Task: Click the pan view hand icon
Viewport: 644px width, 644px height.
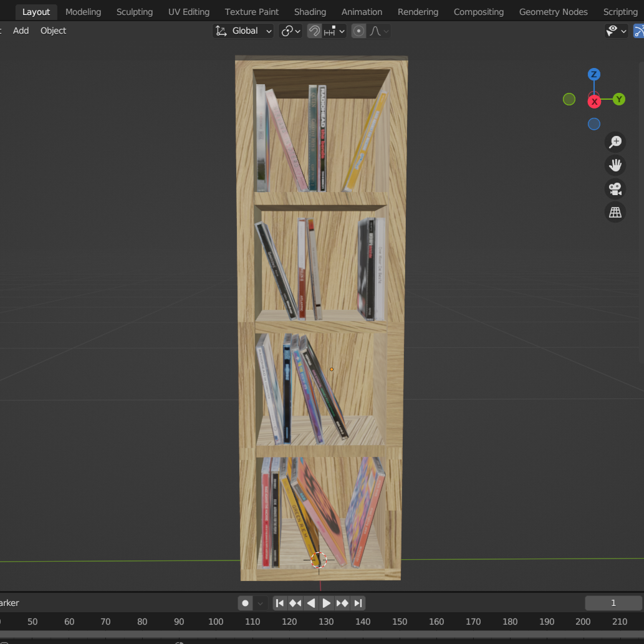Action: click(615, 165)
